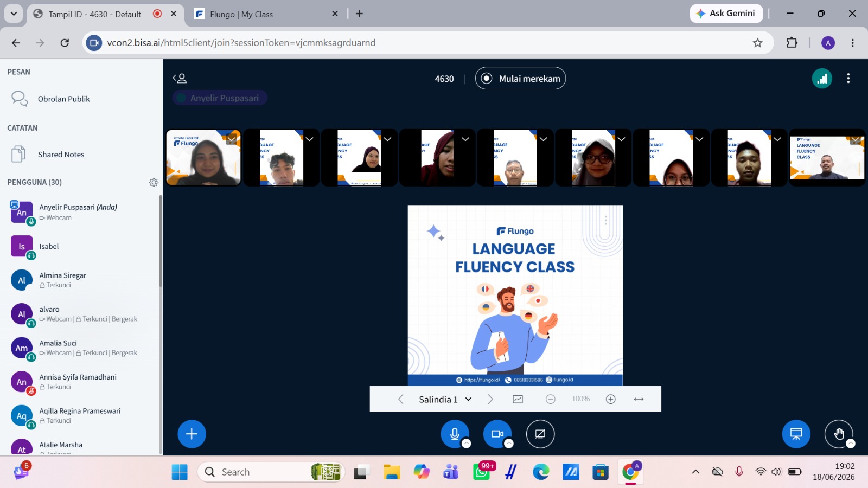This screenshot has height=488, width=868.
Task: Open WhatsApp from taskbar
Action: point(482,472)
